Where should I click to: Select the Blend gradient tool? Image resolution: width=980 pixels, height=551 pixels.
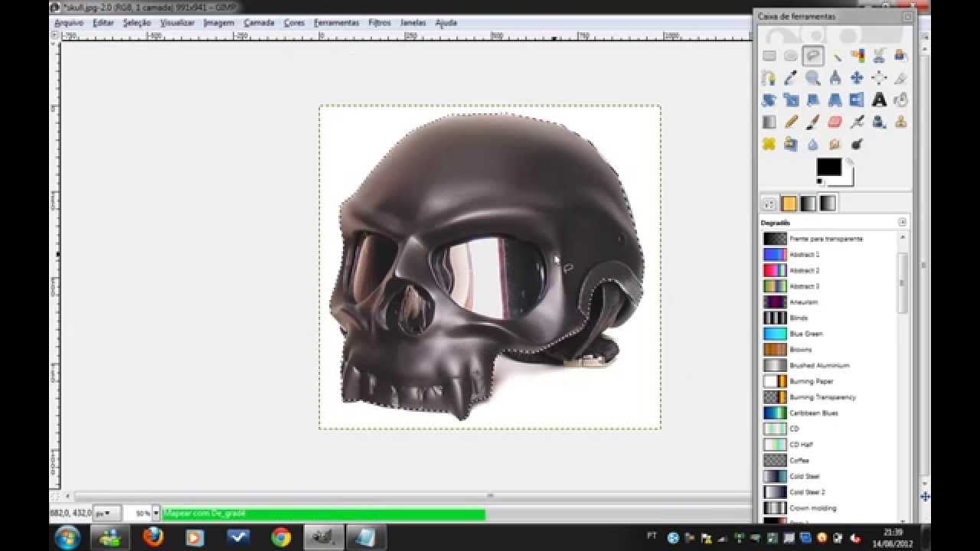click(x=769, y=122)
